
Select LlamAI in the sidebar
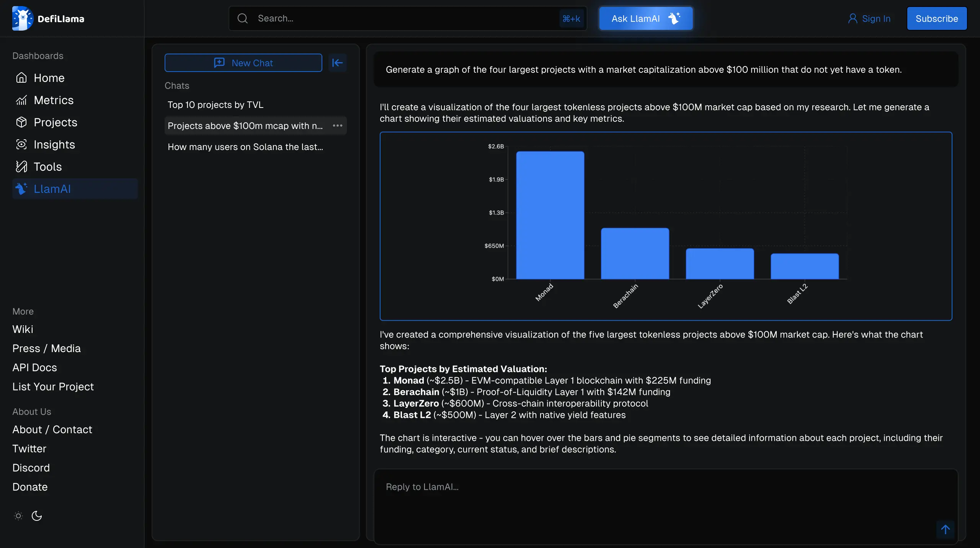point(75,189)
